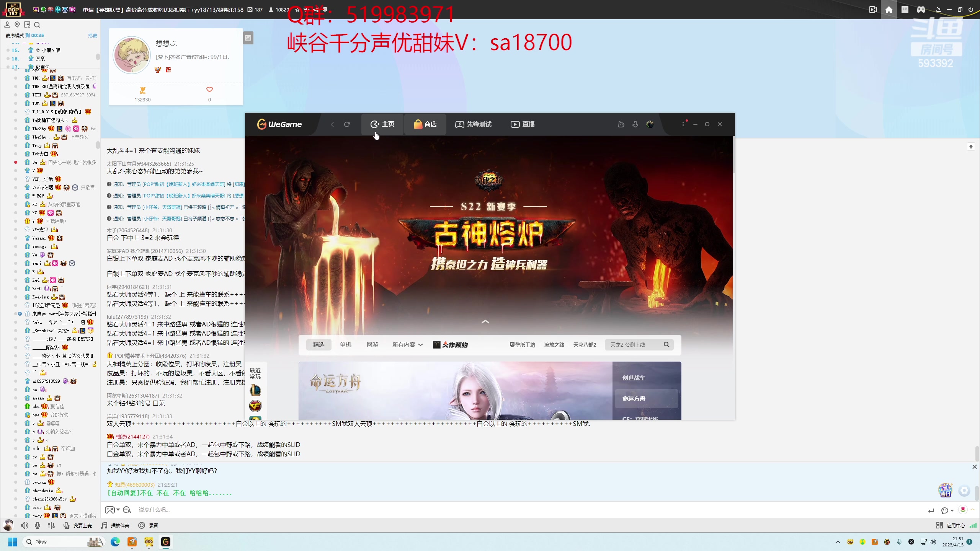Open YY channel search magnifier
Image resolution: width=980 pixels, height=551 pixels.
pyautogui.click(x=37, y=25)
